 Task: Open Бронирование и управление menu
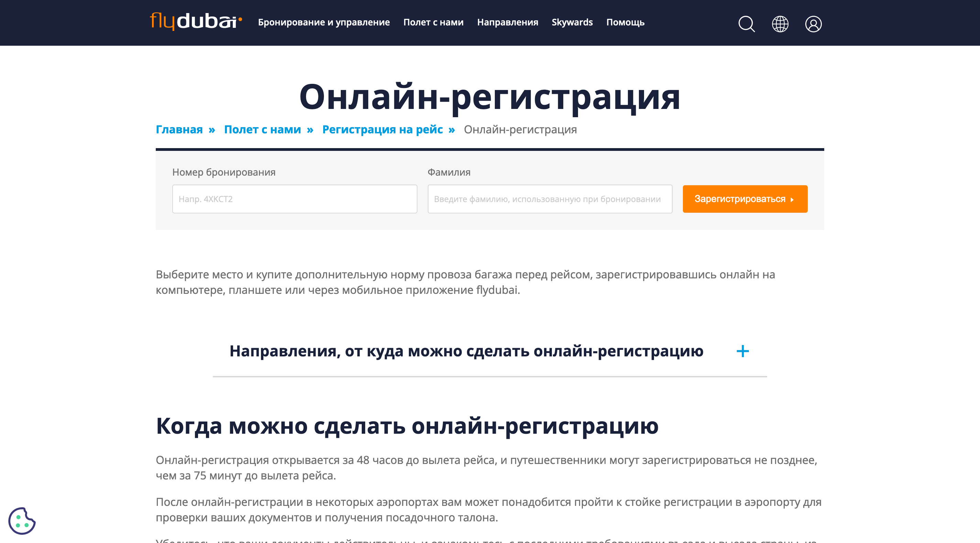click(324, 22)
